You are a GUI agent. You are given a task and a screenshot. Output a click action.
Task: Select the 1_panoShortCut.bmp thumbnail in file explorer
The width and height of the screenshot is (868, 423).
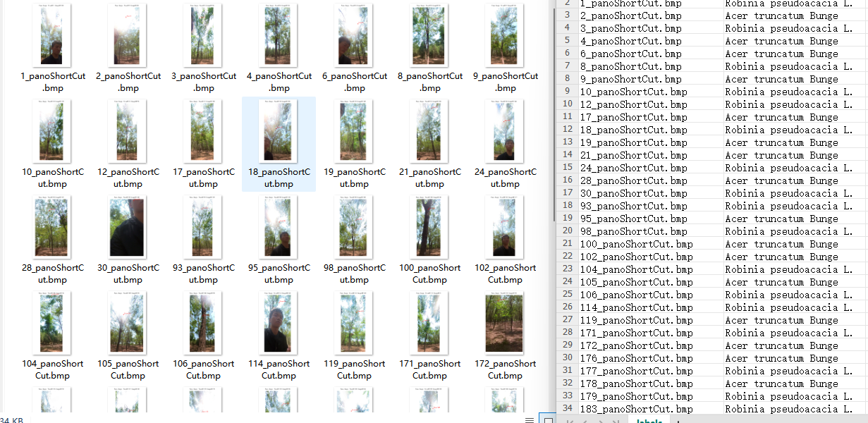pos(52,35)
